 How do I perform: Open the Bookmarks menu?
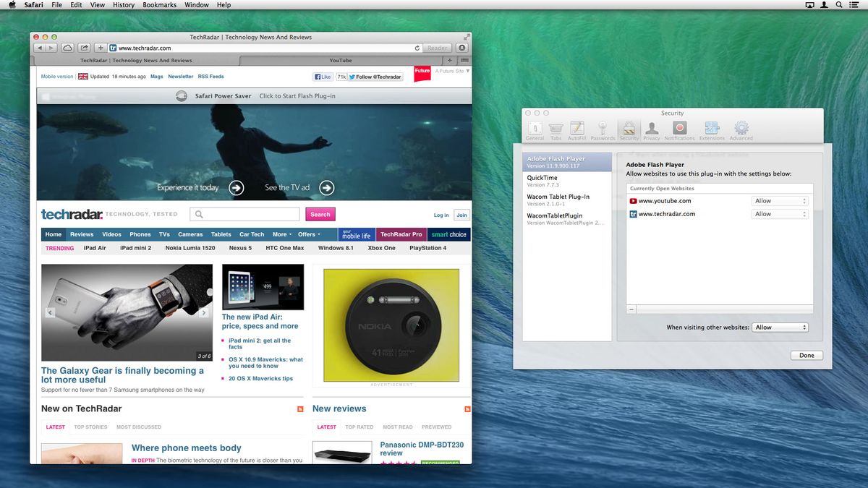[x=158, y=4]
